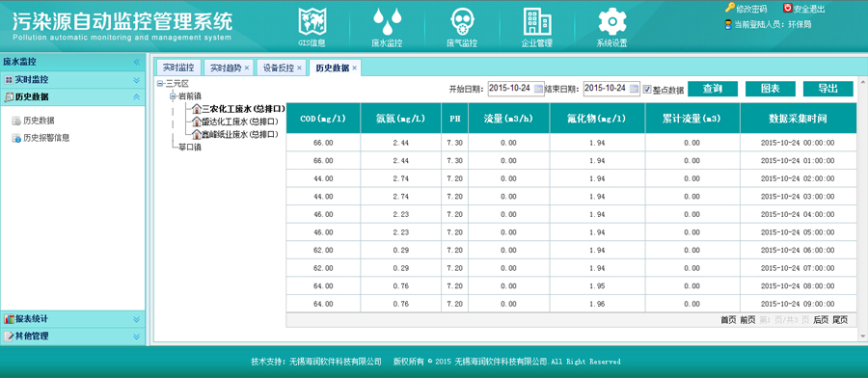This screenshot has height=378, width=868.
Task: Select the 莘口镇 tree node
Action: pyautogui.click(x=190, y=148)
